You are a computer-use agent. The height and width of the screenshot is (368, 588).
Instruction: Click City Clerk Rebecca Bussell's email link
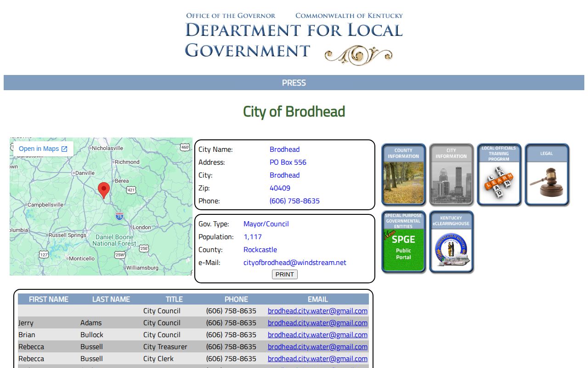317,359
